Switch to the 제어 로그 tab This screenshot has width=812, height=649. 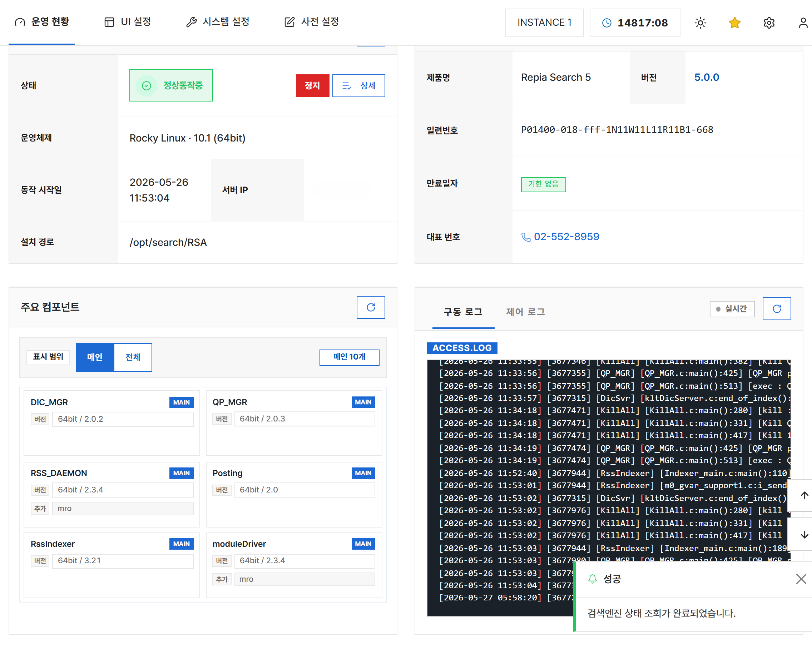525,312
